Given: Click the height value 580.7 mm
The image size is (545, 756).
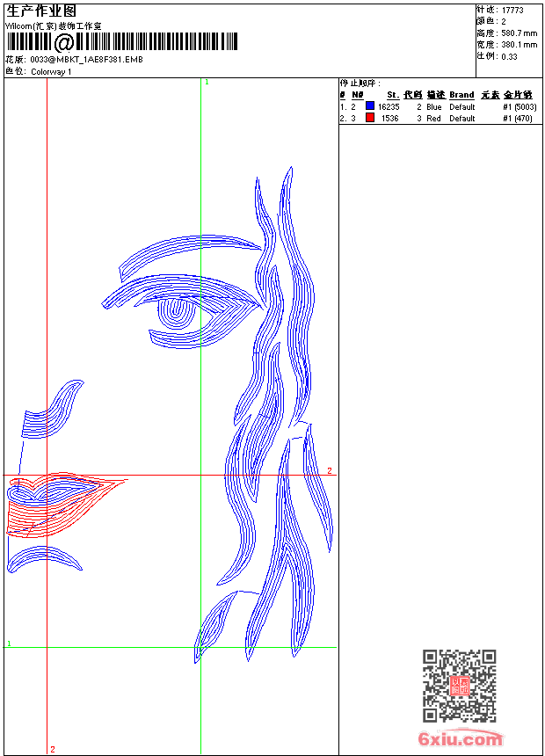Looking at the screenshot, I should click(x=520, y=33).
